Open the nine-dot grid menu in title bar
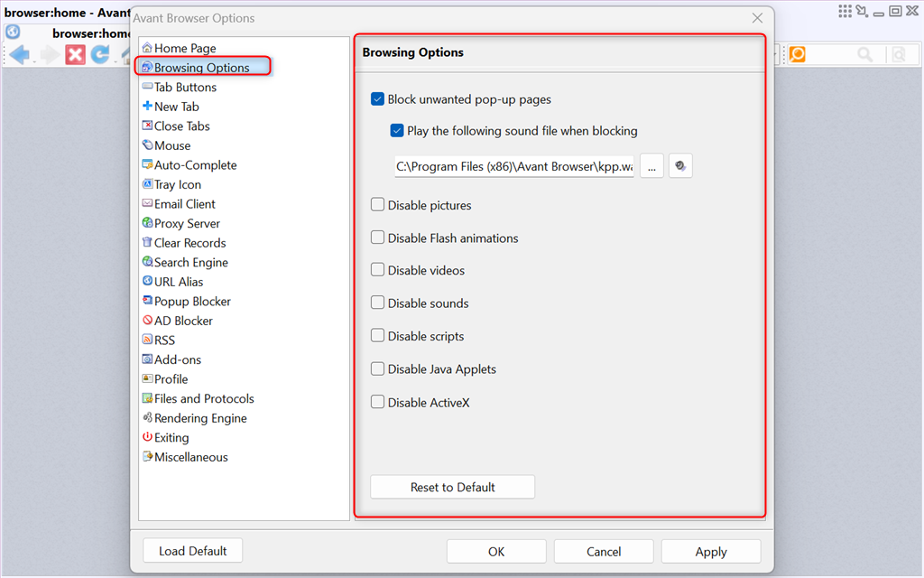The image size is (924, 578). (845, 11)
